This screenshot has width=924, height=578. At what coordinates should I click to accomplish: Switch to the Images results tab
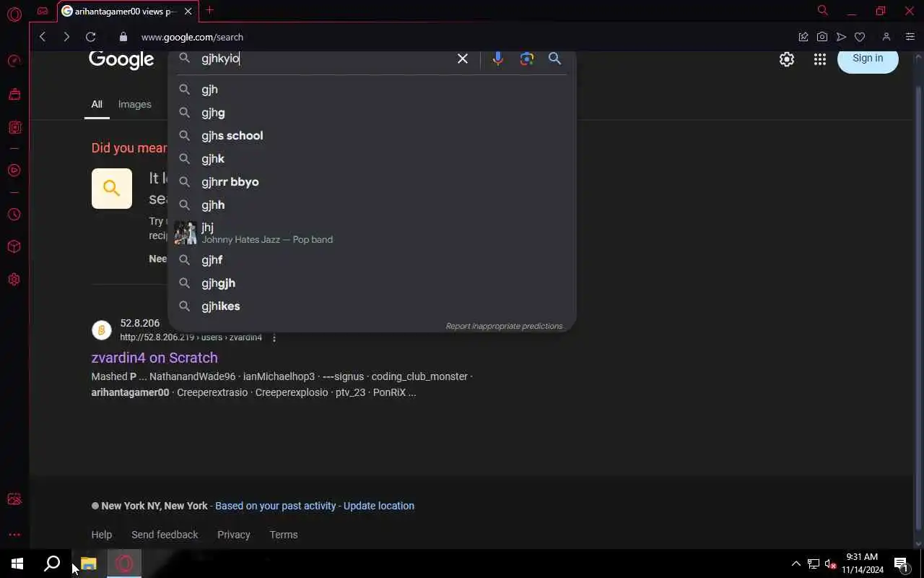coord(134,104)
